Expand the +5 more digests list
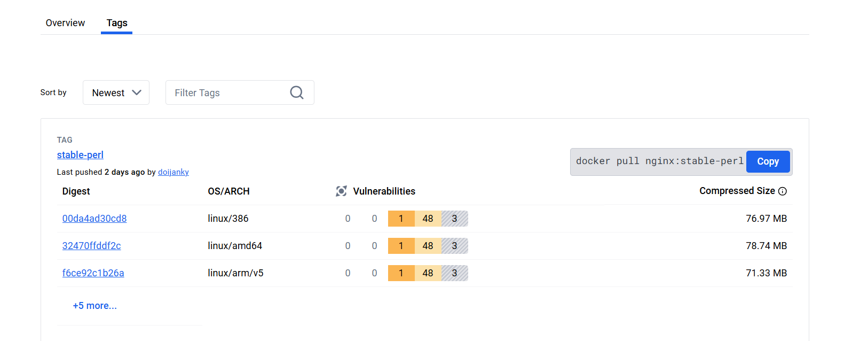Image resolution: width=868 pixels, height=341 pixels. [x=95, y=306]
